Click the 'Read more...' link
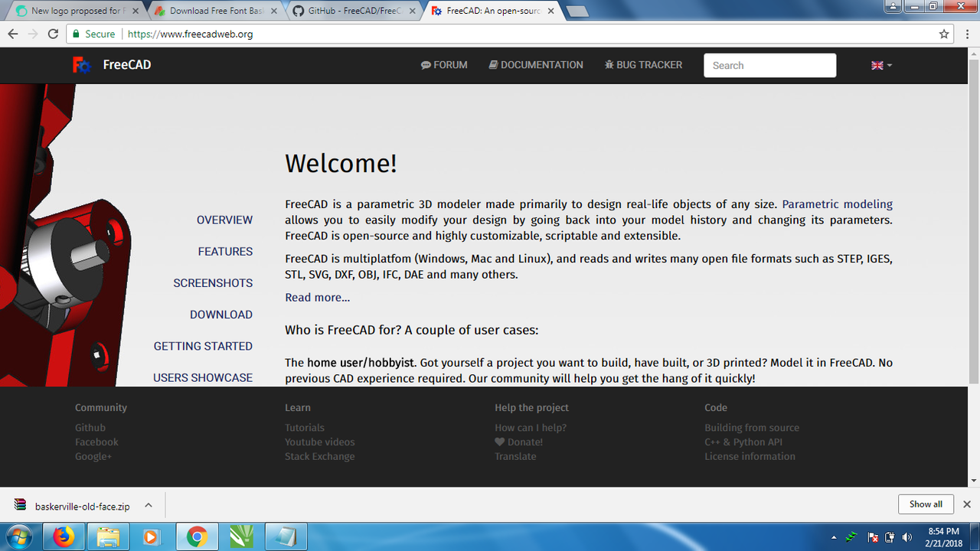The height and width of the screenshot is (551, 980). tap(317, 298)
